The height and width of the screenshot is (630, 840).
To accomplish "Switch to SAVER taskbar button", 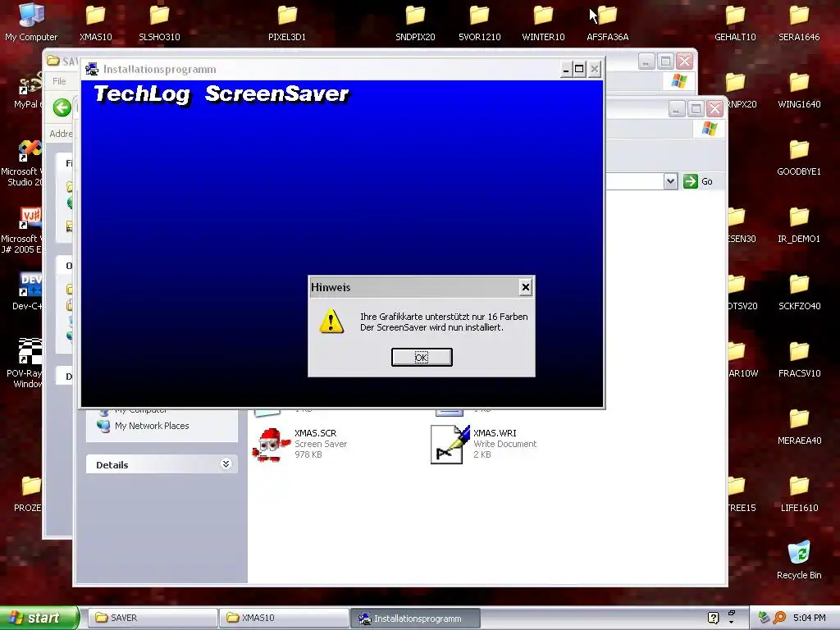I will point(152,618).
